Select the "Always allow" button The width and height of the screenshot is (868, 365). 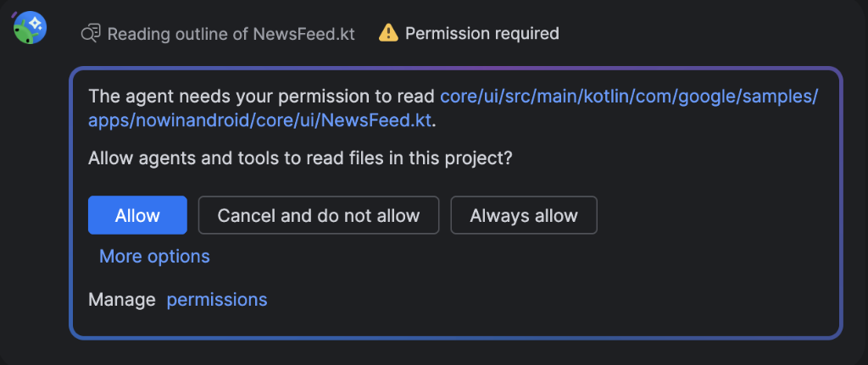pyautogui.click(x=524, y=215)
